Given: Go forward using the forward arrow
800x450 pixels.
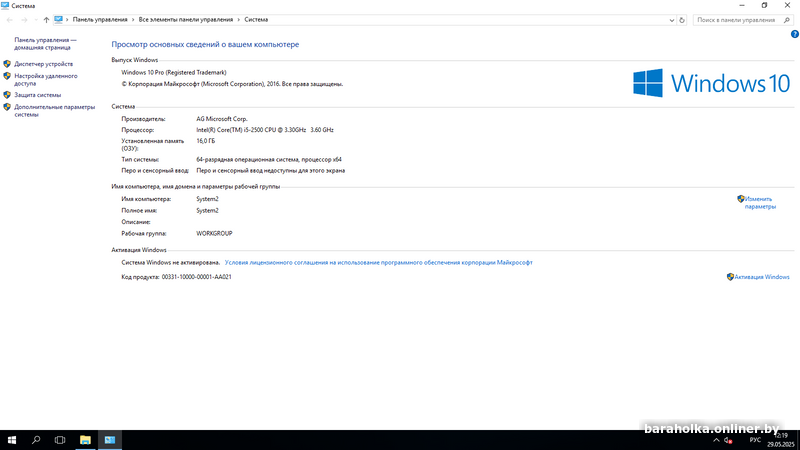Looking at the screenshot, I should coord(24,20).
